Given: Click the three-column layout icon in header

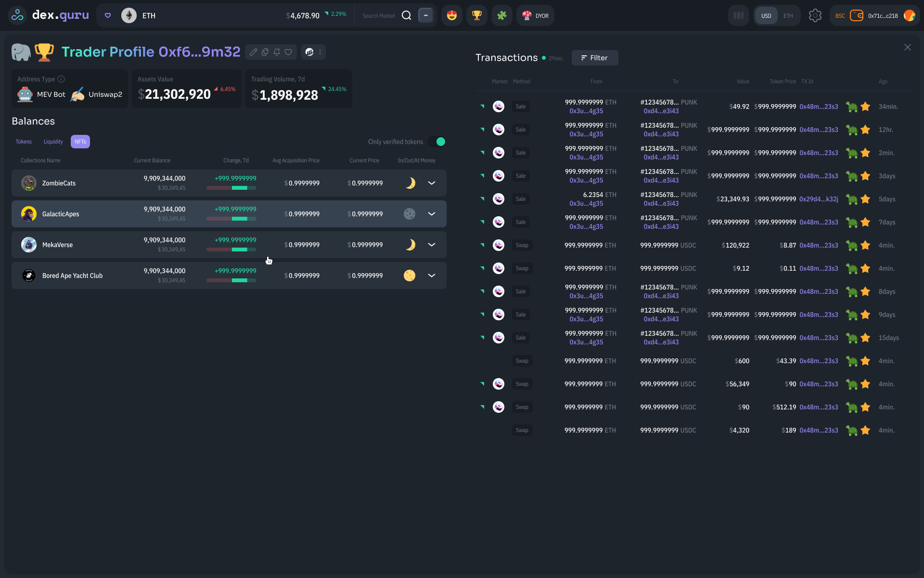Looking at the screenshot, I should point(739,15).
